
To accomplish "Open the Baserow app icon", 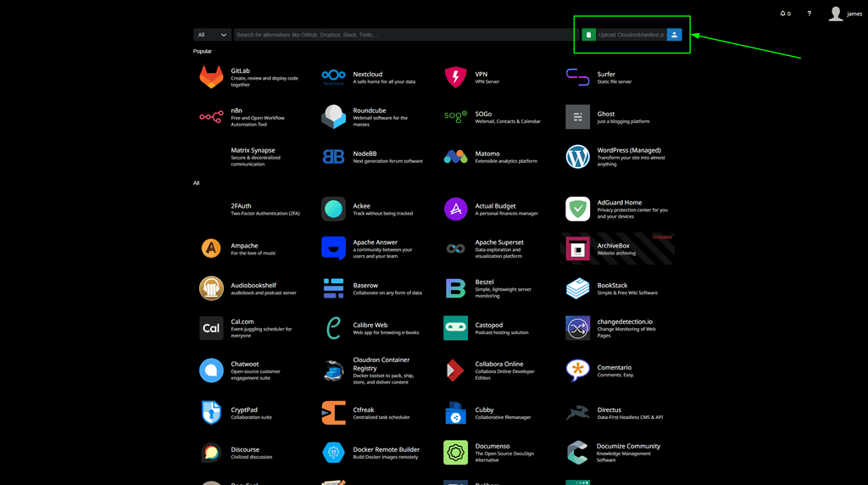I will (x=333, y=288).
